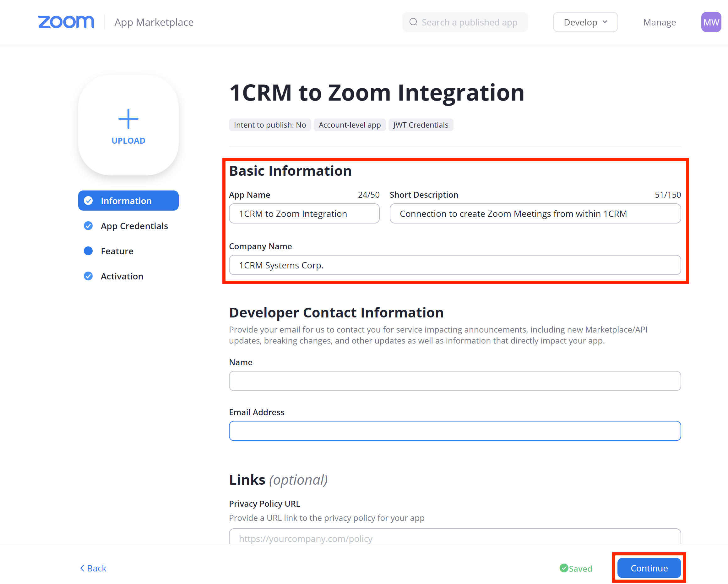Open the MW user avatar menu

(711, 22)
